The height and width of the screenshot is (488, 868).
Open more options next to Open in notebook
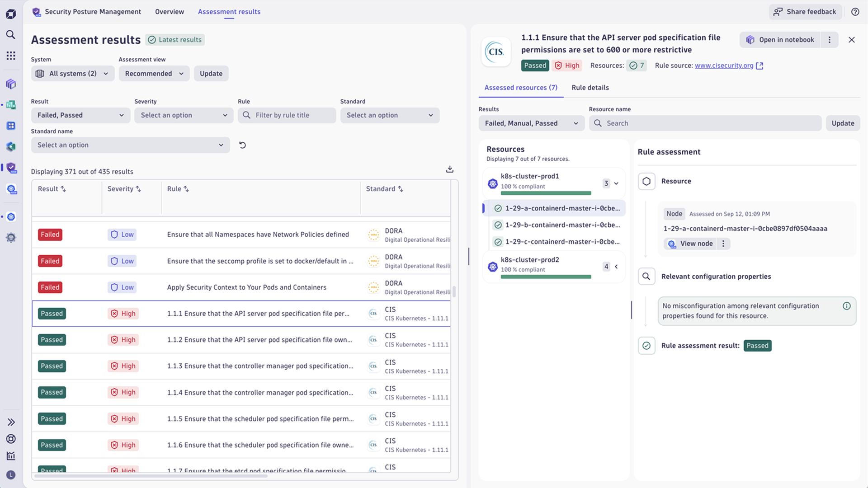829,40
